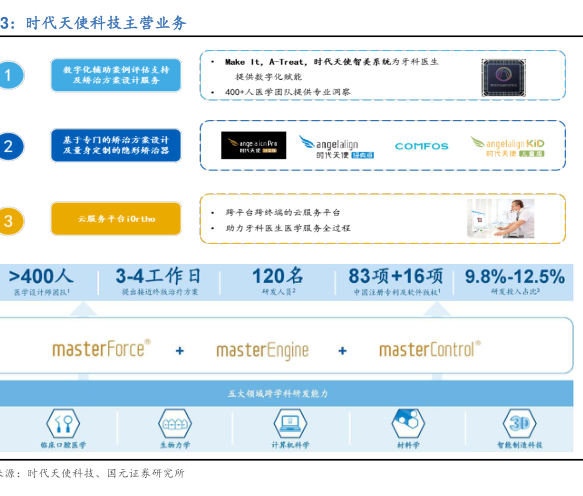583x496 pixels.
Task: Select the 云服务平台iOrtho yellow box
Action: 116,219
